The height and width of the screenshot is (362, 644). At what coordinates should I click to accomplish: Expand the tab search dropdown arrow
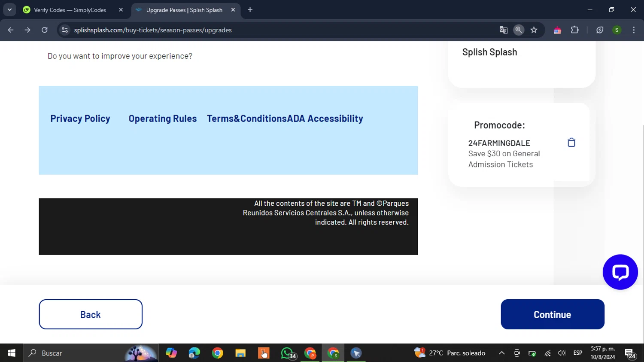[9, 10]
